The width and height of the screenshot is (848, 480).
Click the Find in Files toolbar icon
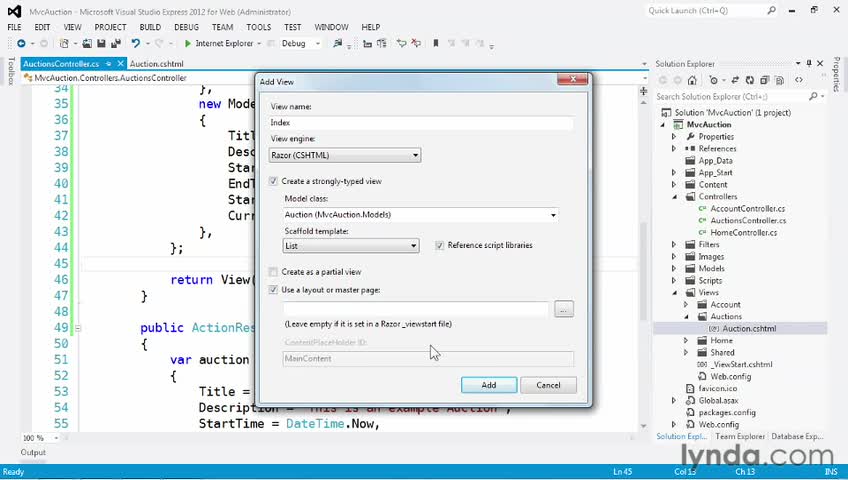point(337,43)
